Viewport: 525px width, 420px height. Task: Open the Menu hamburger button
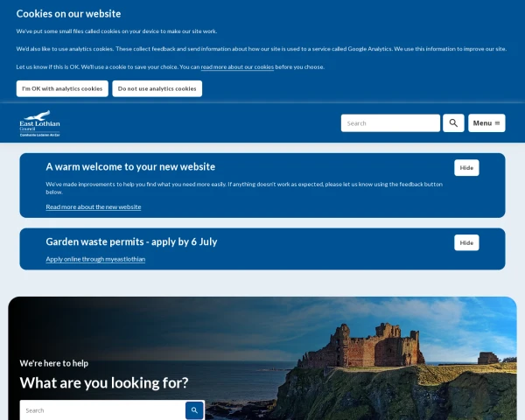coord(486,122)
